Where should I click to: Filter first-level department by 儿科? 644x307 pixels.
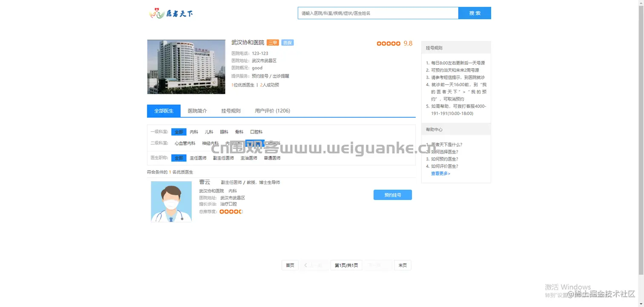(209, 132)
